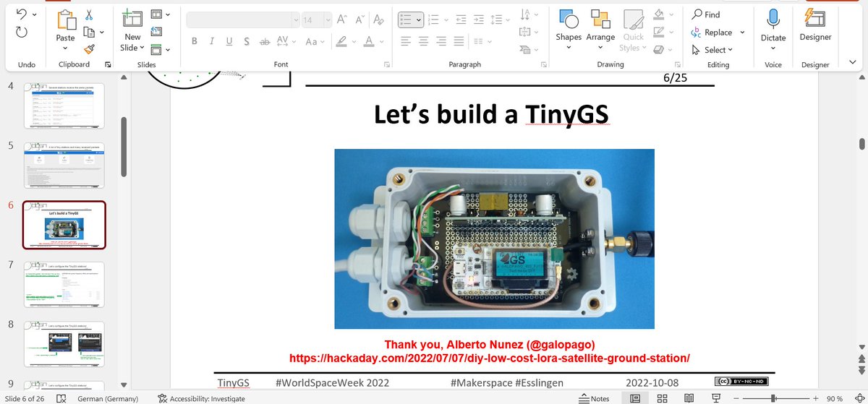
Task: Select the Format Painter brush
Action: (89, 49)
